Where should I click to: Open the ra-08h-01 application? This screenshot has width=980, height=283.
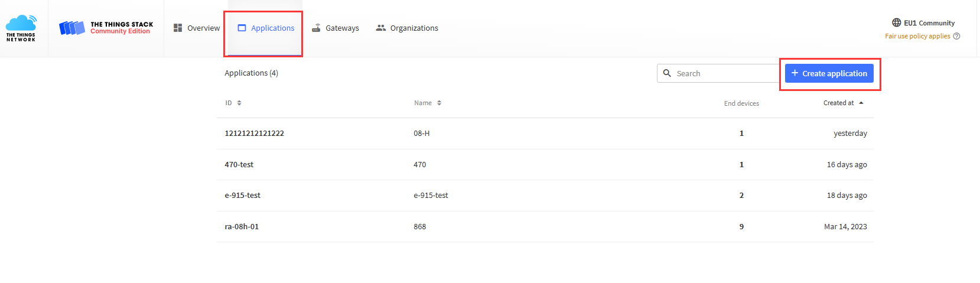click(x=242, y=227)
